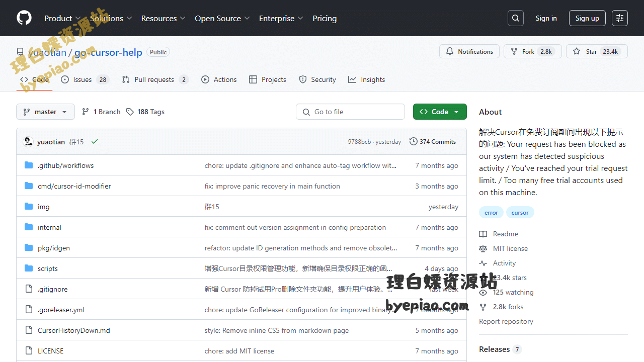
Task: Open the .github/workflows folder
Action: pyautogui.click(x=65, y=165)
